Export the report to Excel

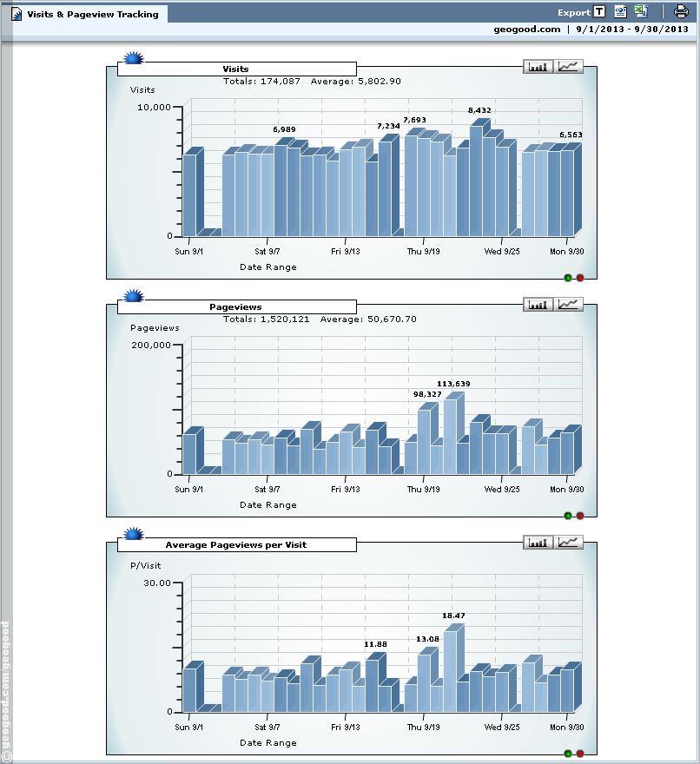point(641,12)
